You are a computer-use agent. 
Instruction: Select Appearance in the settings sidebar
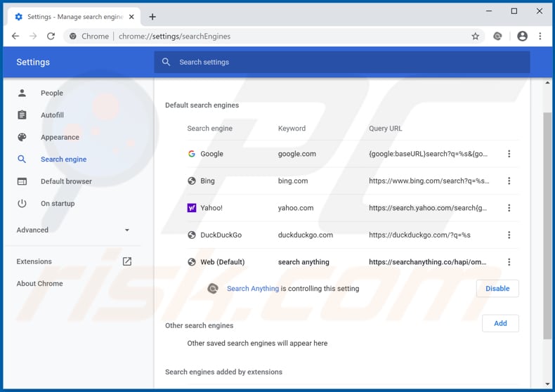click(x=60, y=137)
